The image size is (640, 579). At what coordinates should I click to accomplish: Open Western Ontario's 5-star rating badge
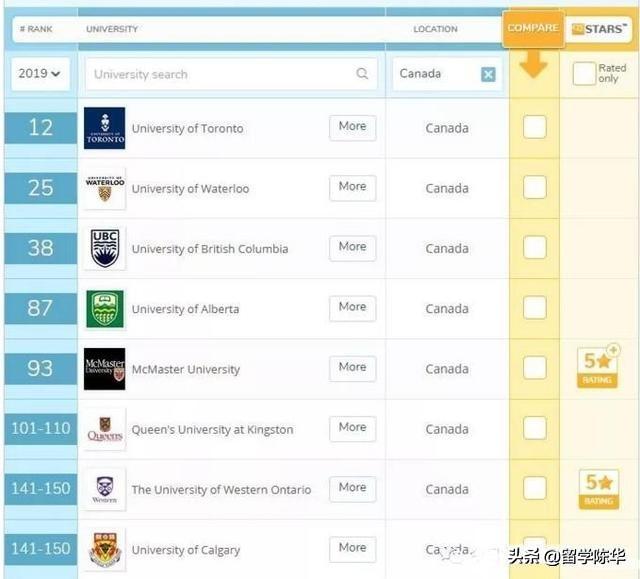599,489
